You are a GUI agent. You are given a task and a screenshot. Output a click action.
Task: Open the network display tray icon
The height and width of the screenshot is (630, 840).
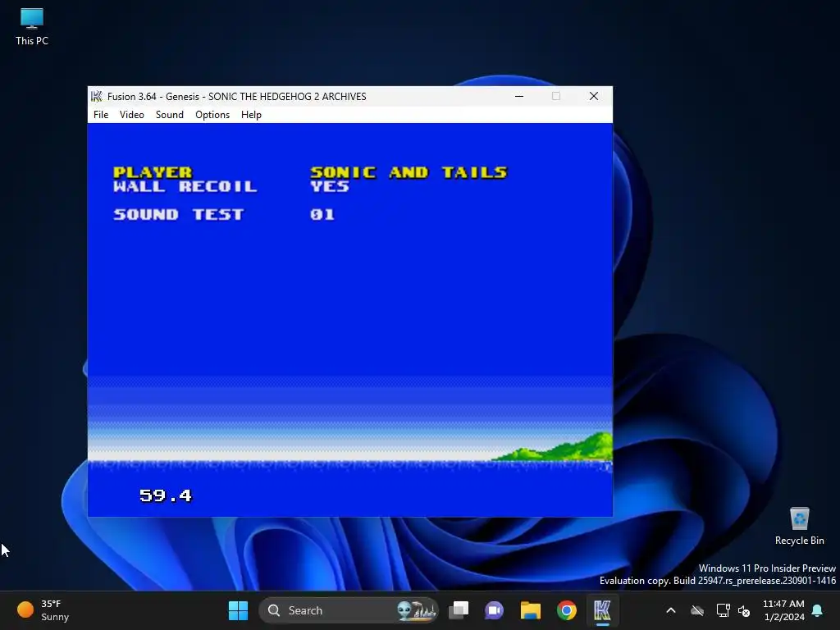[723, 610]
